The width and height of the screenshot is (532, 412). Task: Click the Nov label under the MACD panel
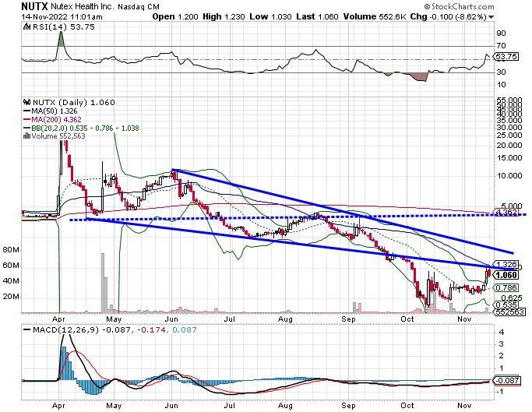(x=464, y=406)
